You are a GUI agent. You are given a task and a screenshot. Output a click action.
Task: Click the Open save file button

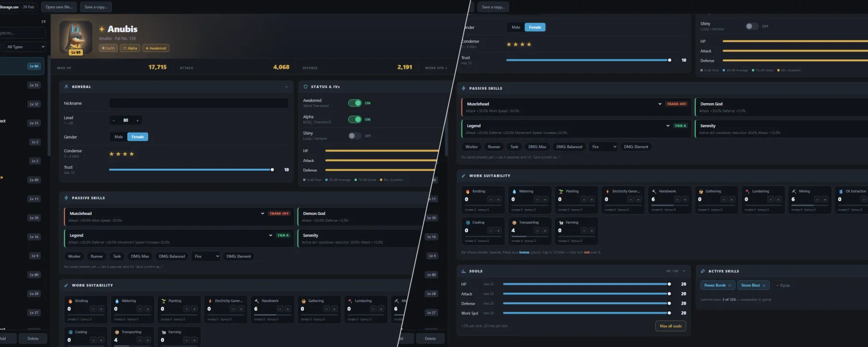click(x=59, y=7)
